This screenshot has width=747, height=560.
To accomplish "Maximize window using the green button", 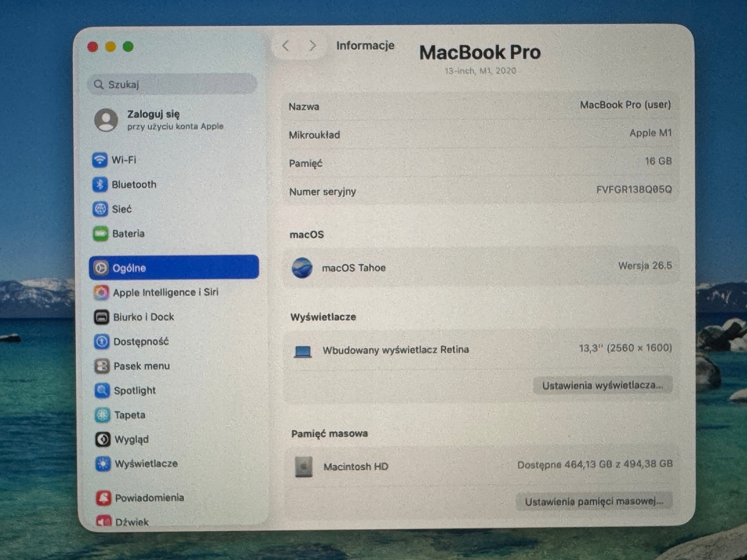I will pos(128,47).
